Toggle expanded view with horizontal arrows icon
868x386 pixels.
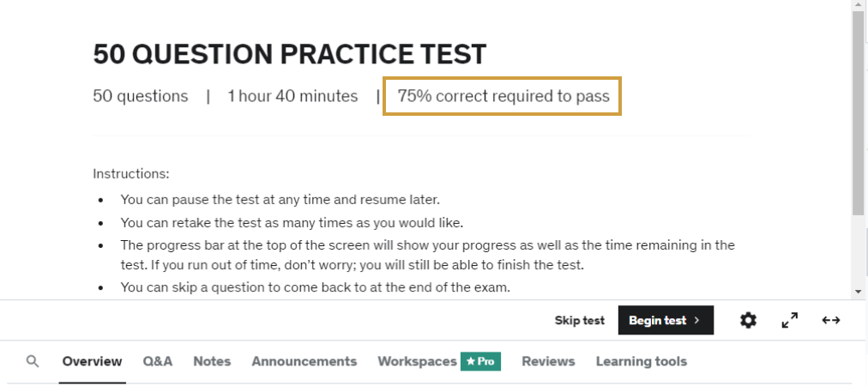tap(830, 320)
